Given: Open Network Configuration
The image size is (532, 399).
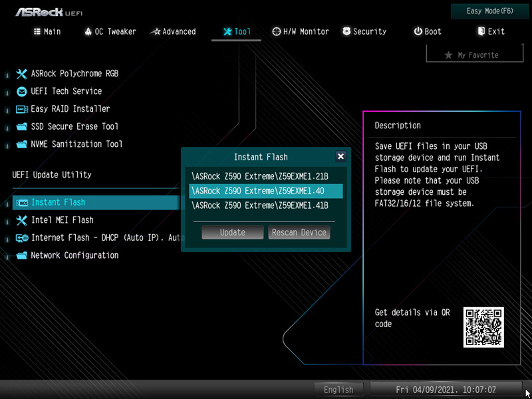Looking at the screenshot, I should [74, 255].
